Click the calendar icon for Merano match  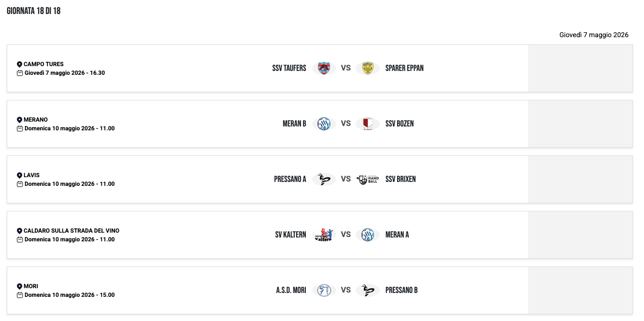(x=20, y=128)
